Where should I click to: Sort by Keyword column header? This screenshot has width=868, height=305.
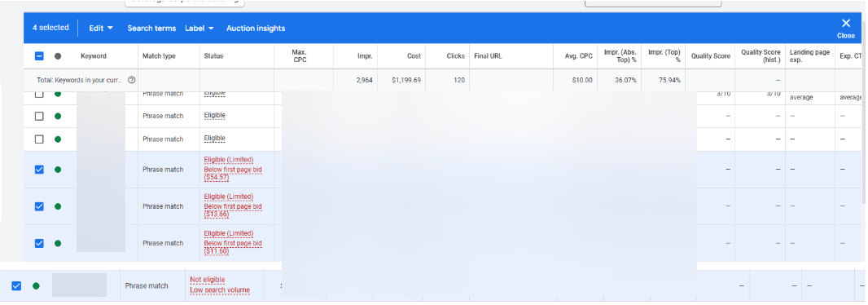[x=94, y=56]
